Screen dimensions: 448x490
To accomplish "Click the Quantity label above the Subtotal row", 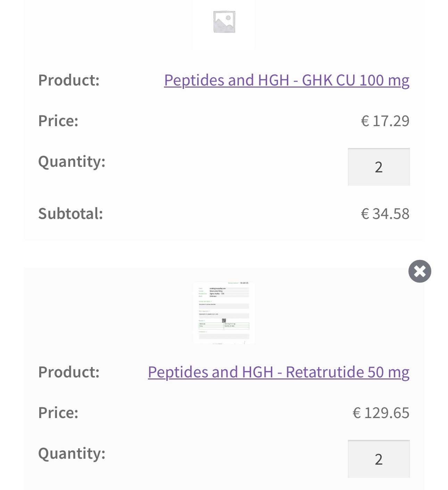I will click(72, 162).
